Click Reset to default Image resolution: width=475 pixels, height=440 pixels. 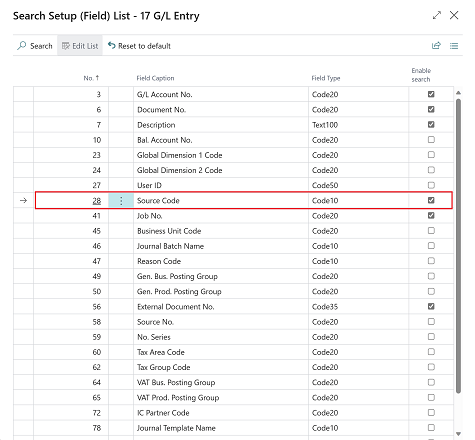(x=139, y=46)
